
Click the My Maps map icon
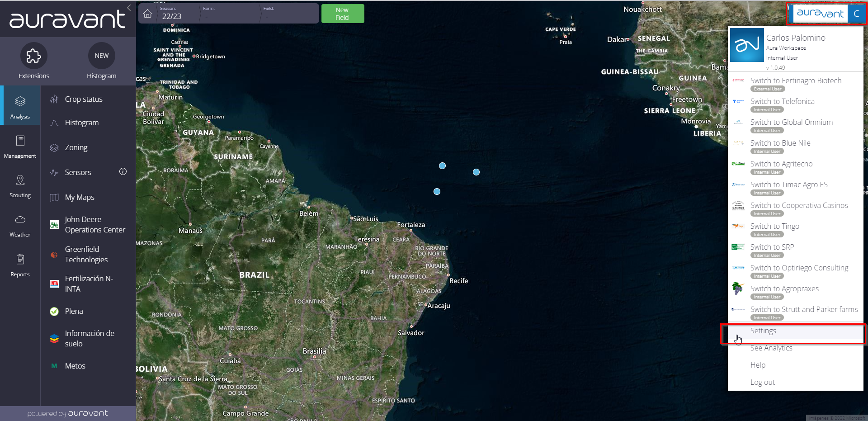point(54,197)
